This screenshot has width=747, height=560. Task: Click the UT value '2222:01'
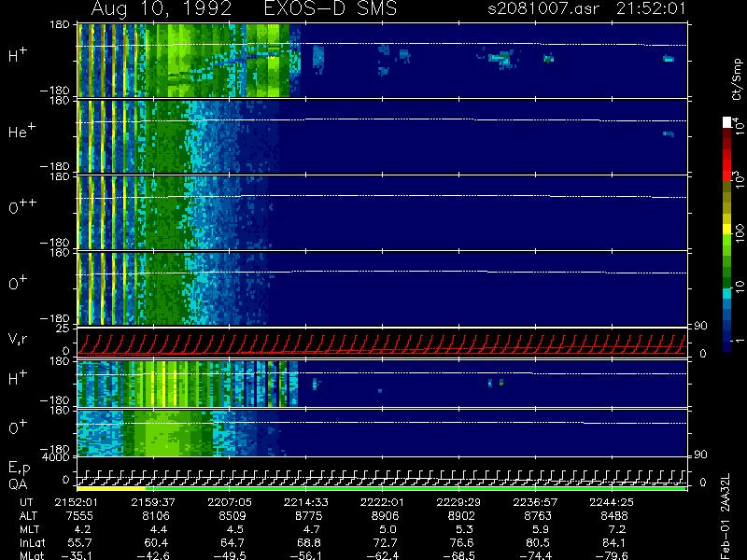click(382, 502)
